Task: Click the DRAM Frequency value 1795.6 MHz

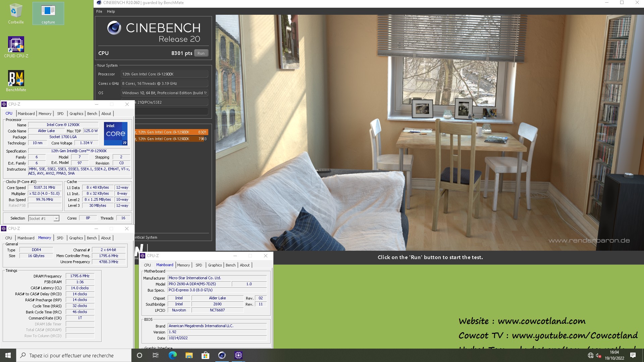Action: point(80,276)
